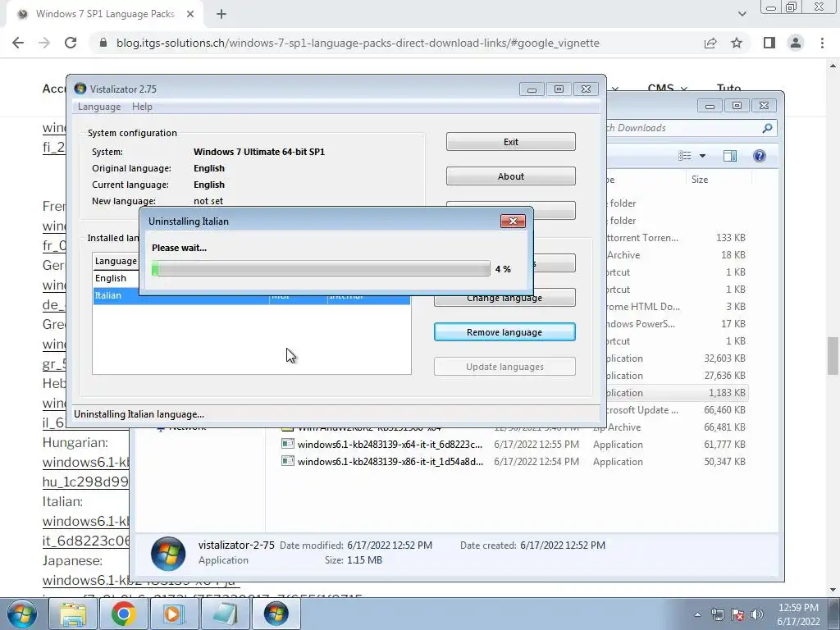Screen dimensions: 840x630
Task: Select the English row in installed languages
Action: click(x=116, y=279)
